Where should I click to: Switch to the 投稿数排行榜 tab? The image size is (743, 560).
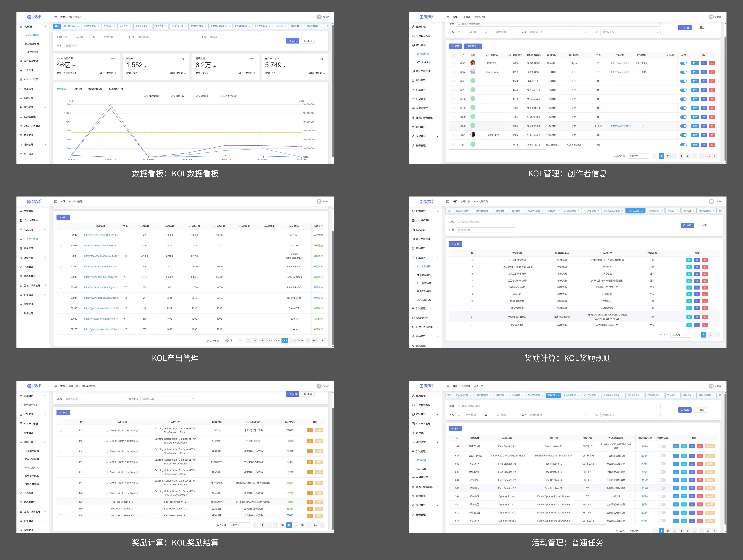116,89
